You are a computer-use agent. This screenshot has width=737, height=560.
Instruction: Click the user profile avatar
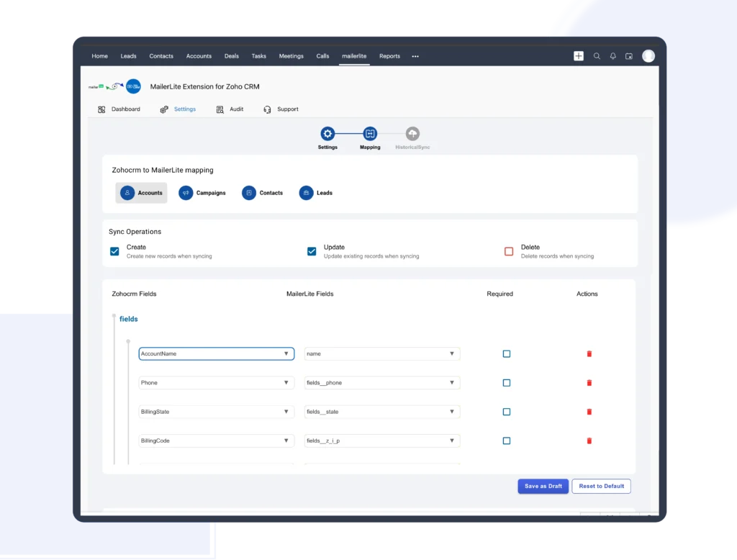(648, 56)
